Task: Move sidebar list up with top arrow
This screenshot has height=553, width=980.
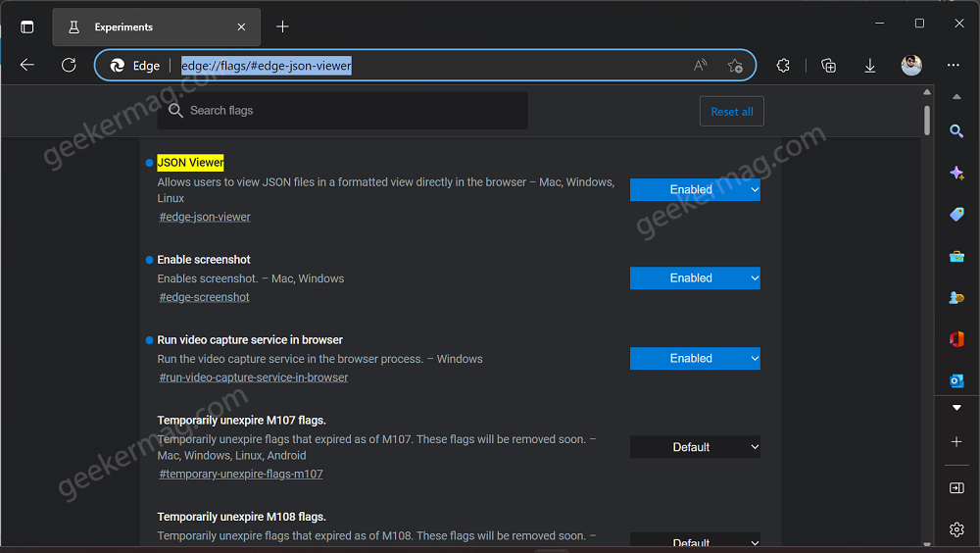Action: tap(956, 97)
